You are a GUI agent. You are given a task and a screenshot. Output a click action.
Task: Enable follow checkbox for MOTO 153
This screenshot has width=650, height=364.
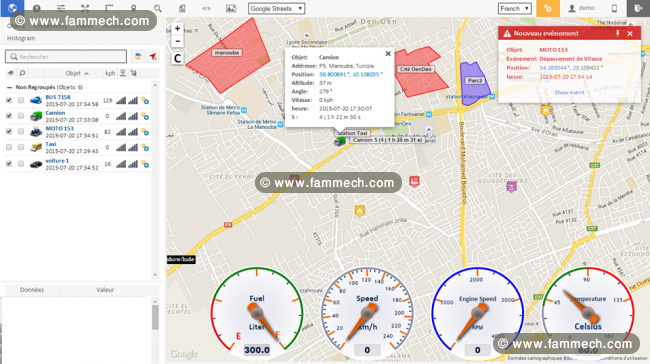21,131
